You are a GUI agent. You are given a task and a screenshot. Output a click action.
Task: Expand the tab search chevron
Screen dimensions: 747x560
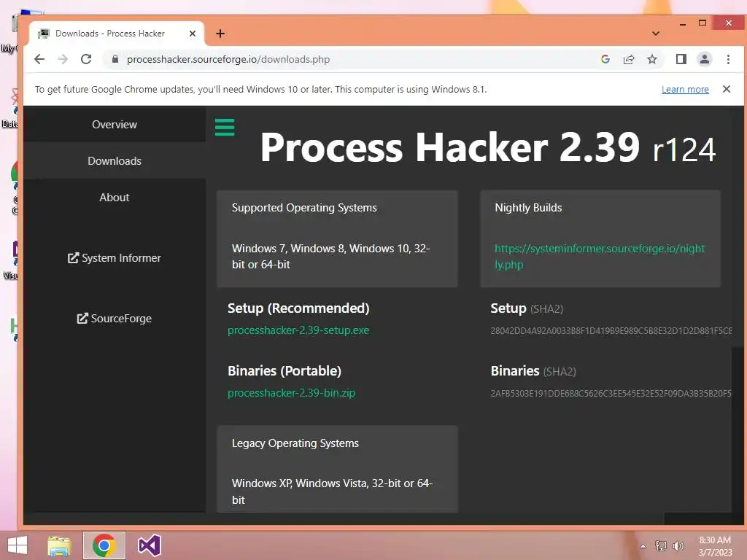click(x=656, y=34)
